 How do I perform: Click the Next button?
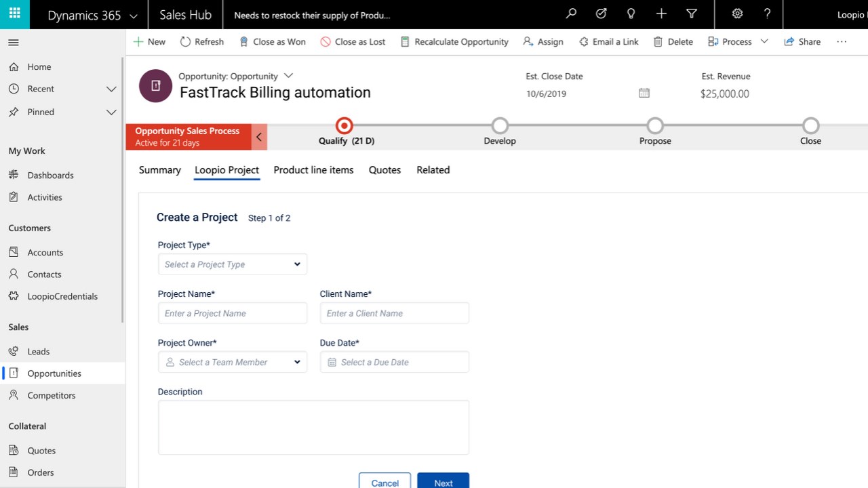[x=443, y=481]
